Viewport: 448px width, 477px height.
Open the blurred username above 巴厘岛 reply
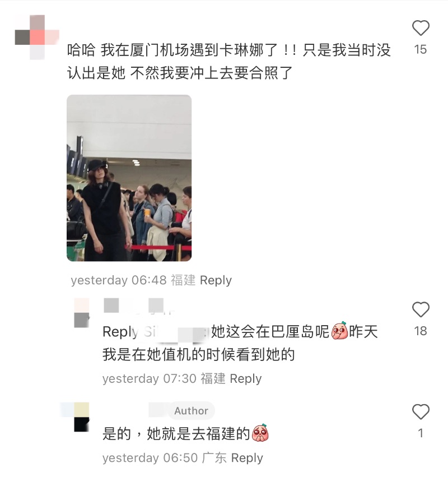pyautogui.click(x=139, y=305)
